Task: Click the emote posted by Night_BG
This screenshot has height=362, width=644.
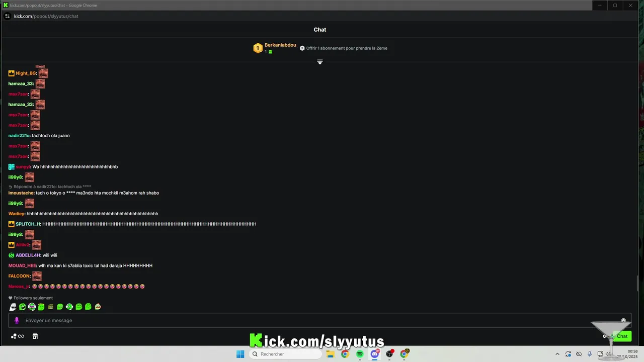Action: (43, 73)
